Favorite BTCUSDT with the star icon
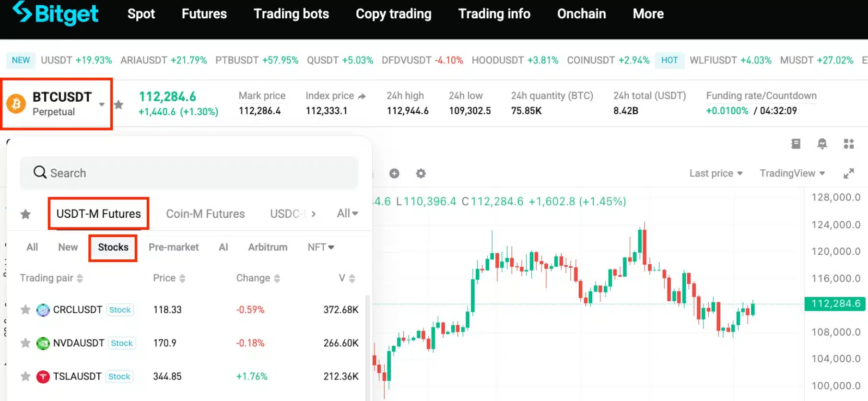This screenshot has height=401, width=868. (119, 104)
